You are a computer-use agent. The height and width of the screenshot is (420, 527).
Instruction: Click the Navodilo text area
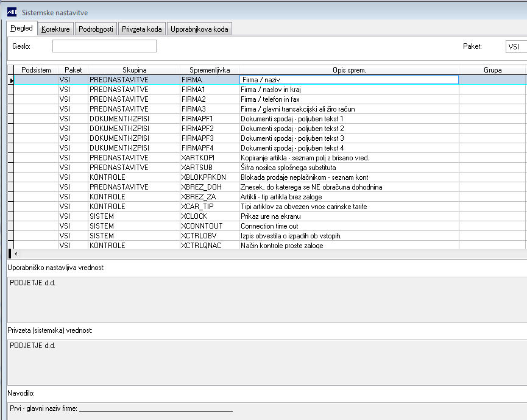pyautogui.click(x=267, y=411)
